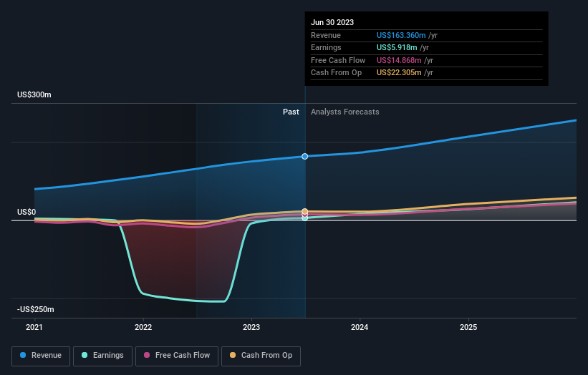Click the Jun 30 2023 tooltip date
Viewport: 588px width, 375px height.
[332, 22]
